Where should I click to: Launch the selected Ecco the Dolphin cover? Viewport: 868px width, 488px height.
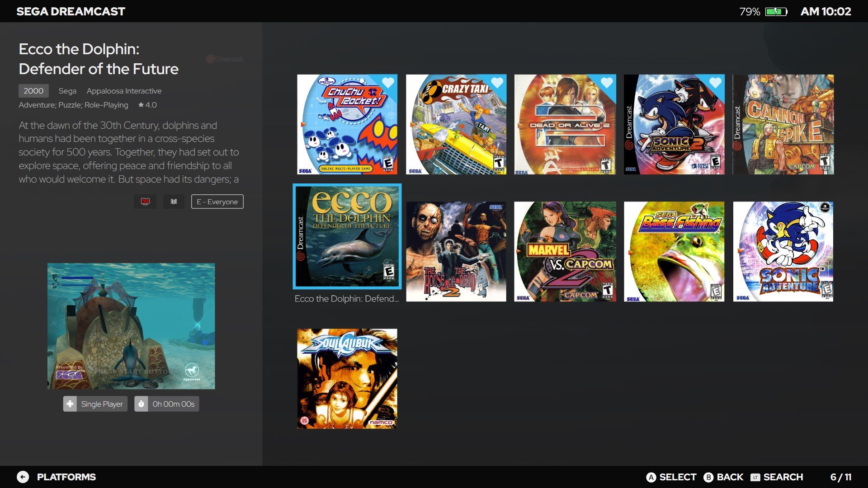347,236
